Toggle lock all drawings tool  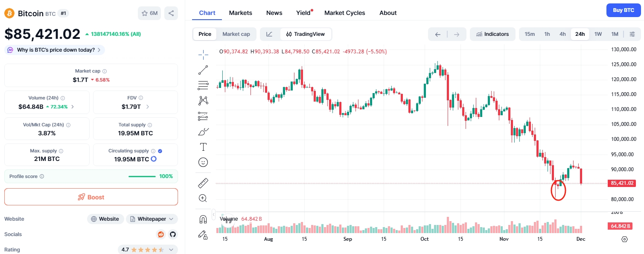coord(203,234)
